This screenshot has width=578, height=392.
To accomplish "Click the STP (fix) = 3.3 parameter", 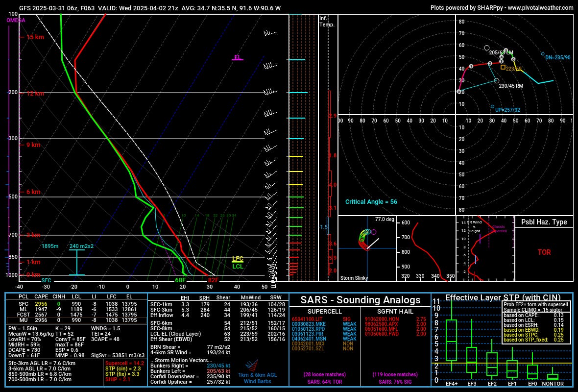I will click(122, 374).
